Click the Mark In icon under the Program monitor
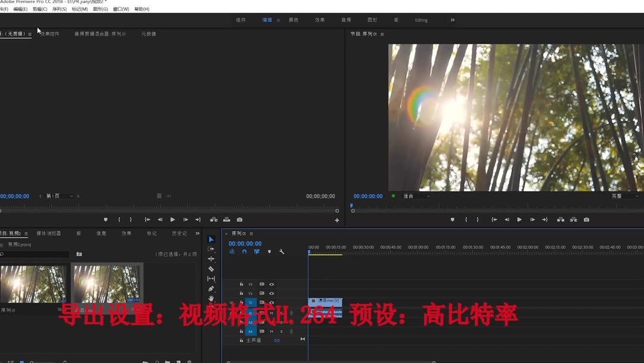644x363 pixels. (x=465, y=219)
